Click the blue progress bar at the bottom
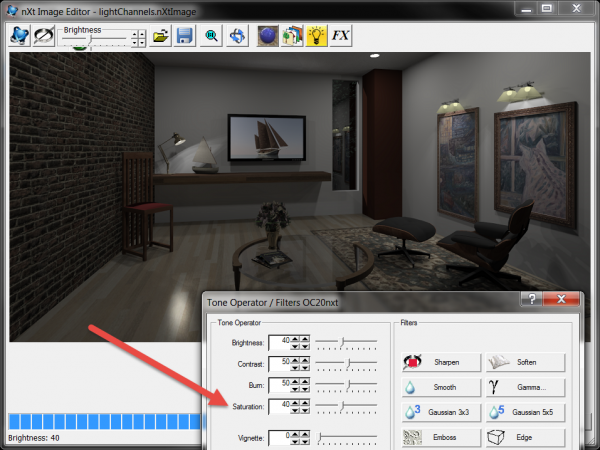The image size is (600, 450). pyautogui.click(x=104, y=422)
